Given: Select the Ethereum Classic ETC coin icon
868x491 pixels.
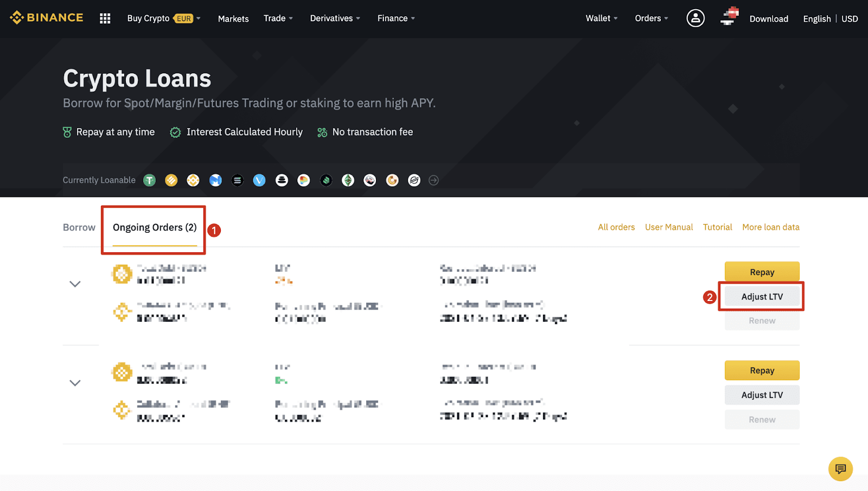Looking at the screenshot, I should 348,180.
